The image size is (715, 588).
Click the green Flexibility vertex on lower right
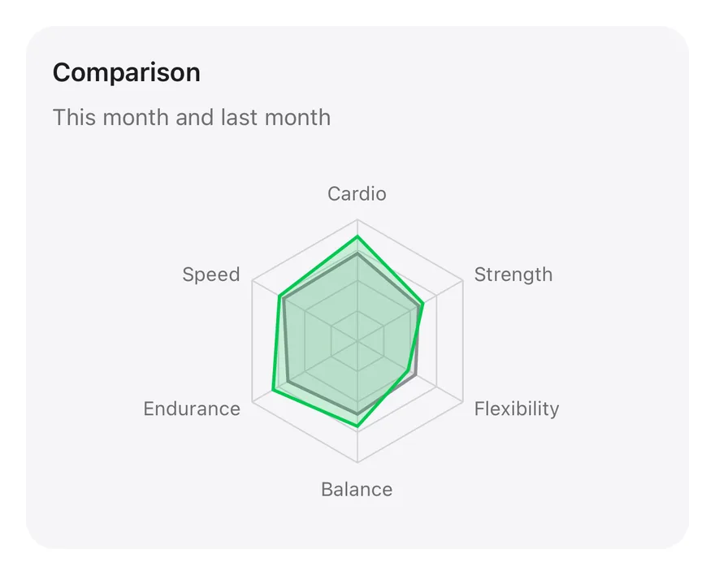pyautogui.click(x=409, y=370)
